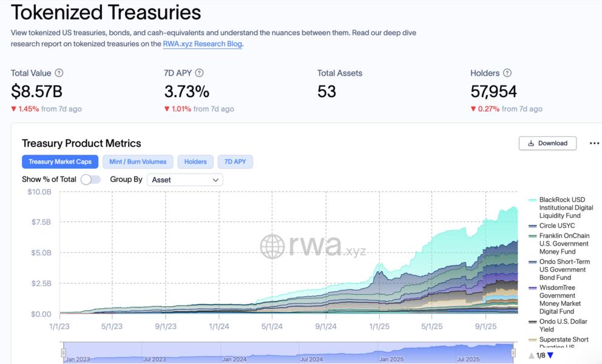The width and height of the screenshot is (602, 364).
Task: Open the Group By Asset dropdown
Action: coord(184,180)
